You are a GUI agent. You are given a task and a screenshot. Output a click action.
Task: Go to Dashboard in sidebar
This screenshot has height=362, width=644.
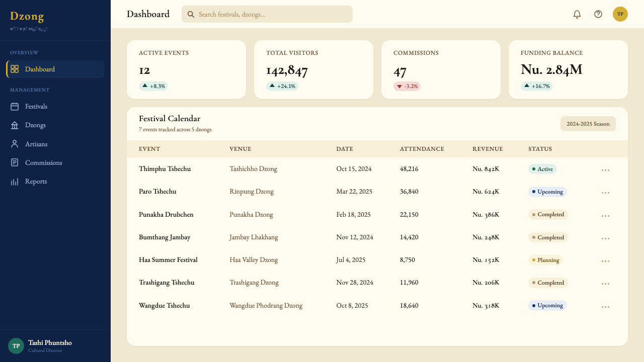(55, 69)
